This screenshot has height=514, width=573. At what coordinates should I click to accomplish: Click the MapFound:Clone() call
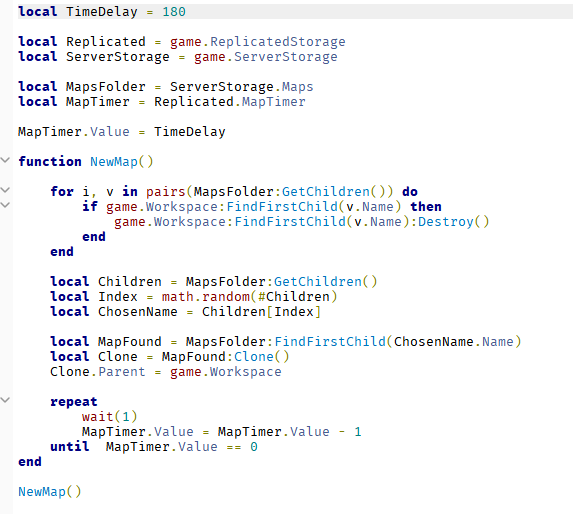pos(225,357)
